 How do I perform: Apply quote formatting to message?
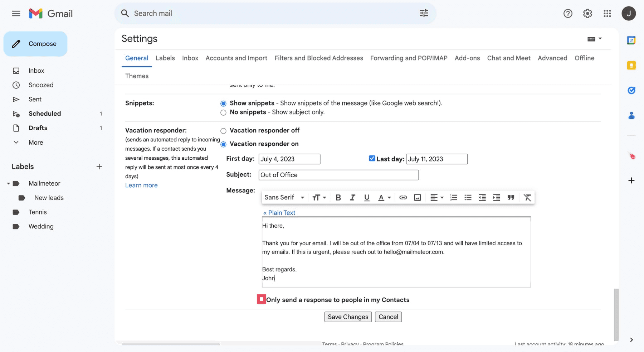point(511,197)
